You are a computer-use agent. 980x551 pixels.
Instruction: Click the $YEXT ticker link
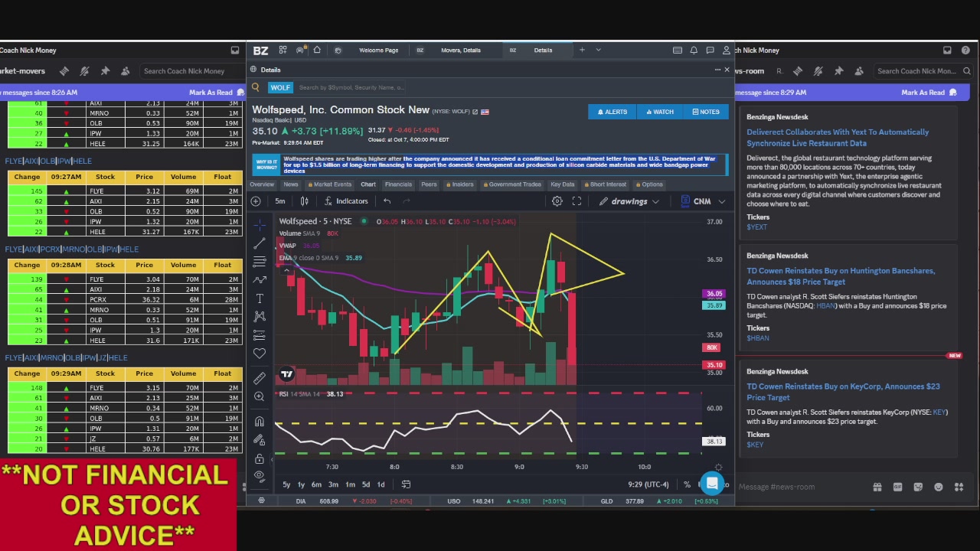(x=756, y=227)
